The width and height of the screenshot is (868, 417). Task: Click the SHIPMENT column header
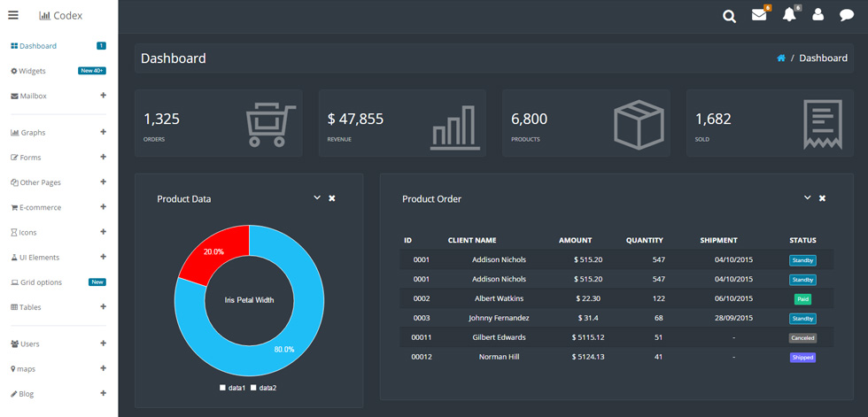718,240
